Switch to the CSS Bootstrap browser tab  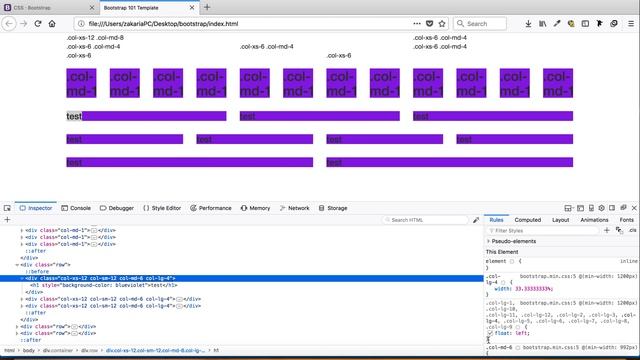point(49,8)
